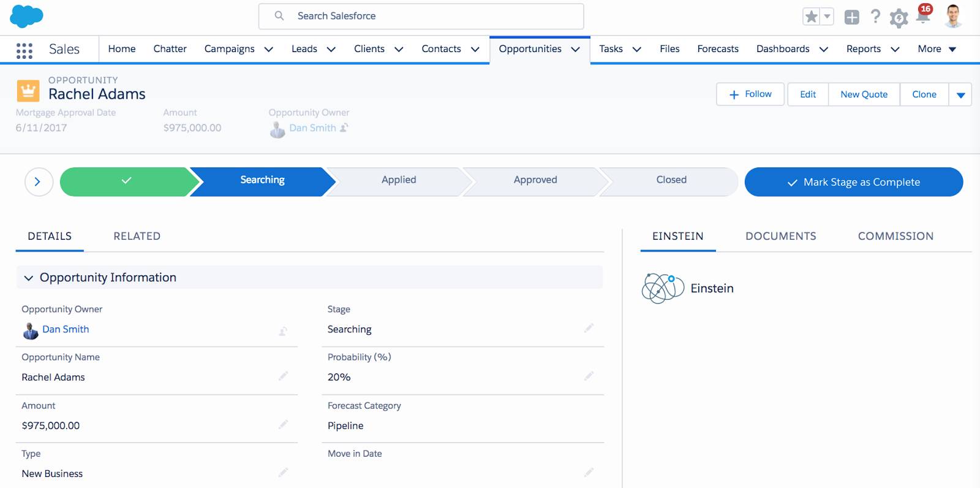
Task: Change owner icon in Opportunity Owner field
Action: [x=283, y=331]
